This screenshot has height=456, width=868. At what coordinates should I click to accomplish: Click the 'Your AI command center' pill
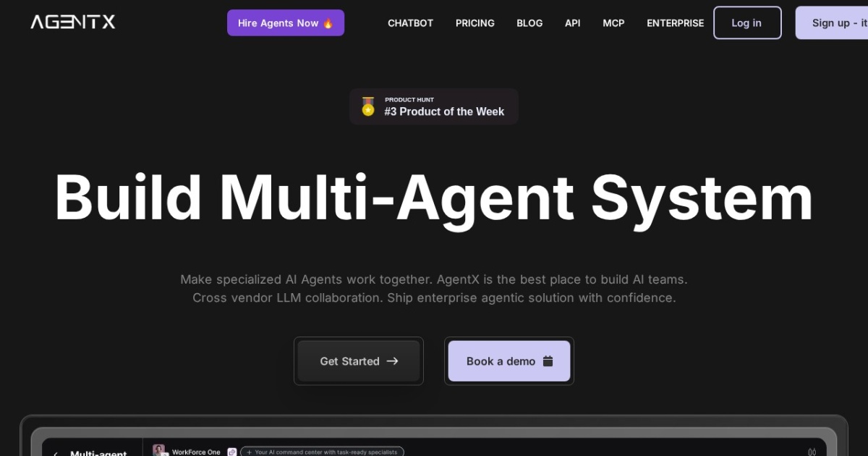click(x=322, y=452)
